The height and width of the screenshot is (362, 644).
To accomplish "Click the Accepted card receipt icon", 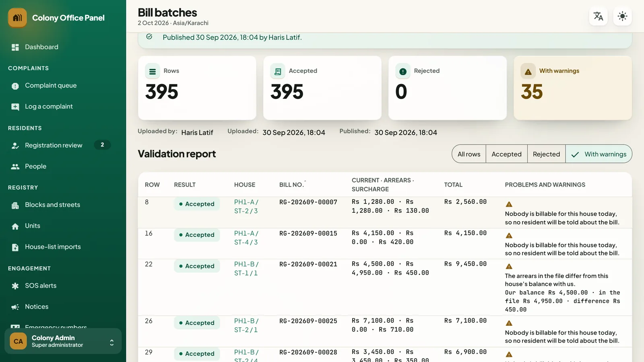I will tap(278, 72).
